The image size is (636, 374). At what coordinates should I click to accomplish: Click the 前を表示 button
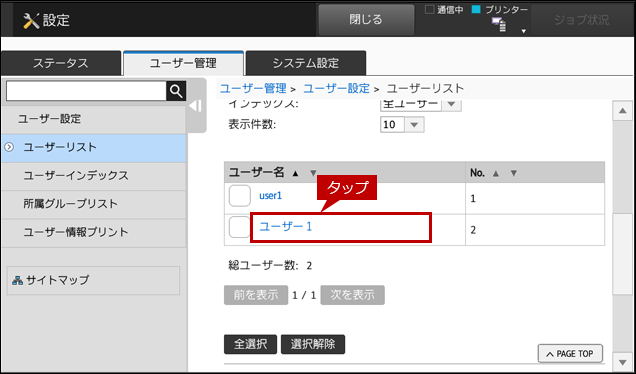[256, 295]
